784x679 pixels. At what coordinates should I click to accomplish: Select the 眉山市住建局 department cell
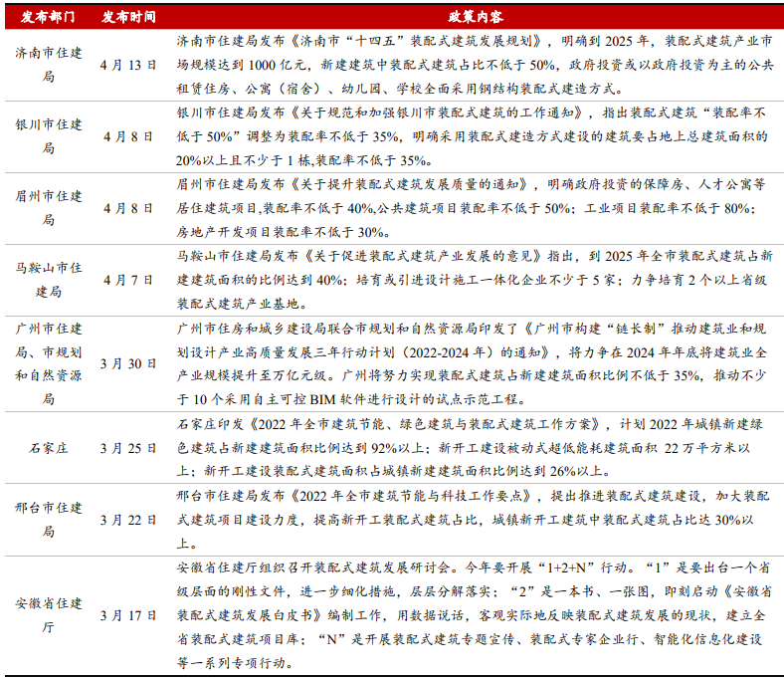(48, 208)
